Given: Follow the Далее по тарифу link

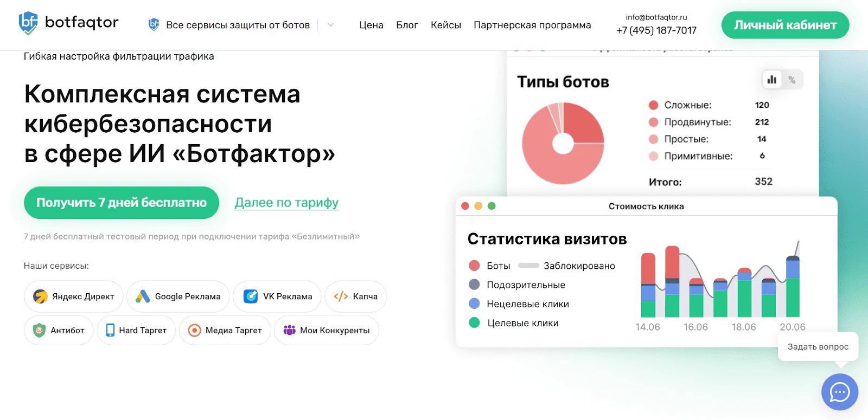Looking at the screenshot, I should pyautogui.click(x=286, y=203).
